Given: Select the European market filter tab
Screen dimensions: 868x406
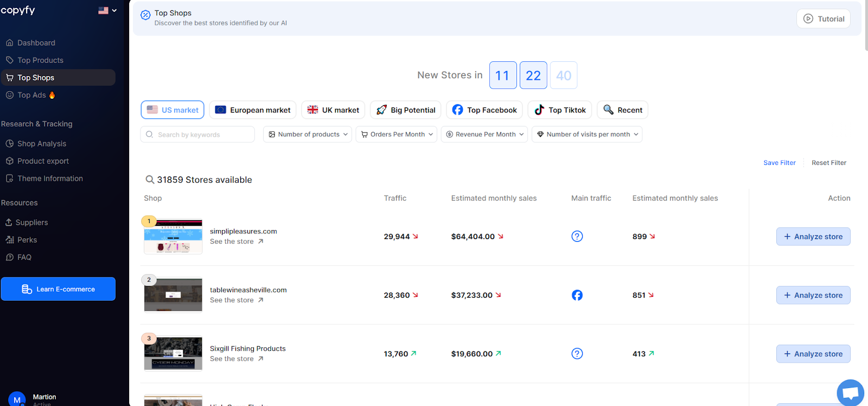Looking at the screenshot, I should pos(253,110).
